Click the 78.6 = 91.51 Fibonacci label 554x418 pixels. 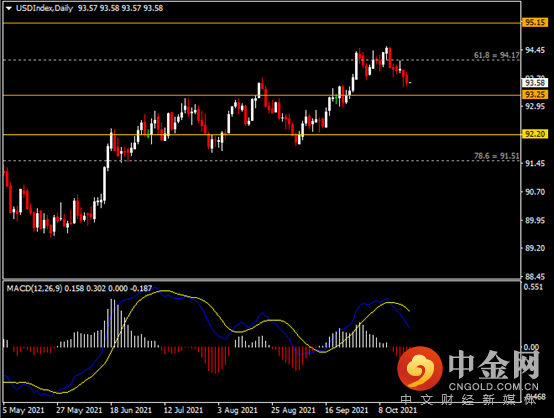click(x=496, y=156)
